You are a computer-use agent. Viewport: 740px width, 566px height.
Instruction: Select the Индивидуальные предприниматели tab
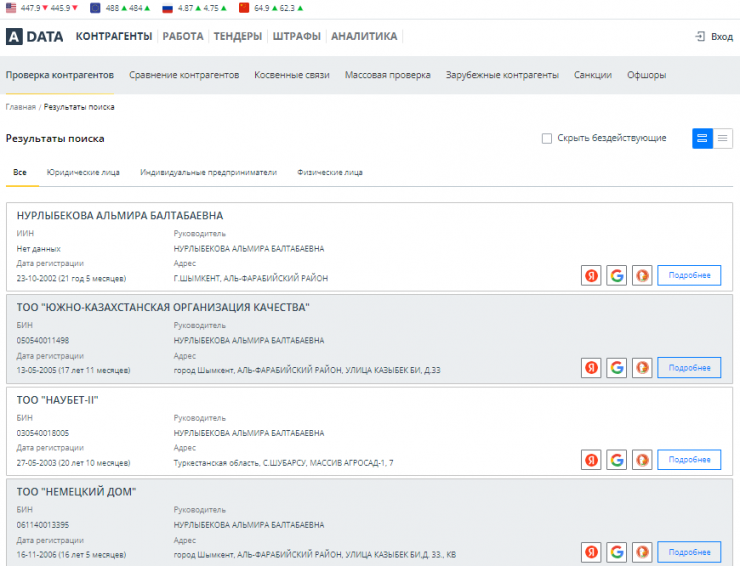(x=208, y=172)
